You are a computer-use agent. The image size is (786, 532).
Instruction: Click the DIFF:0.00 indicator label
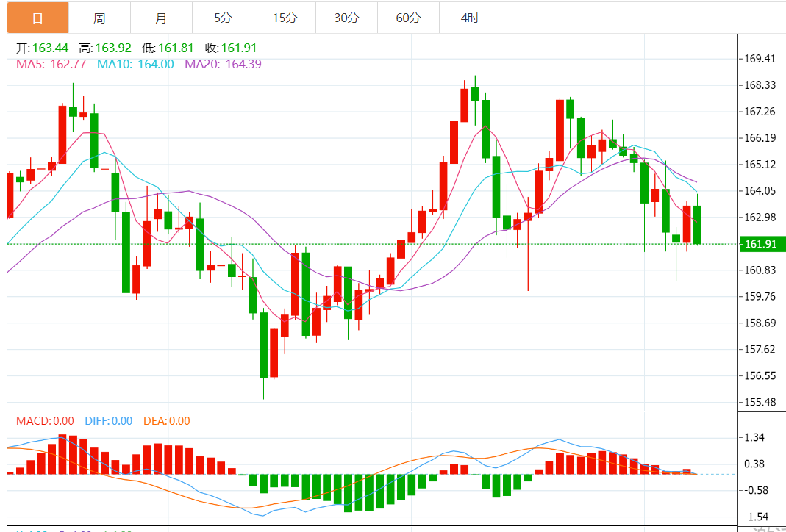click(108, 421)
